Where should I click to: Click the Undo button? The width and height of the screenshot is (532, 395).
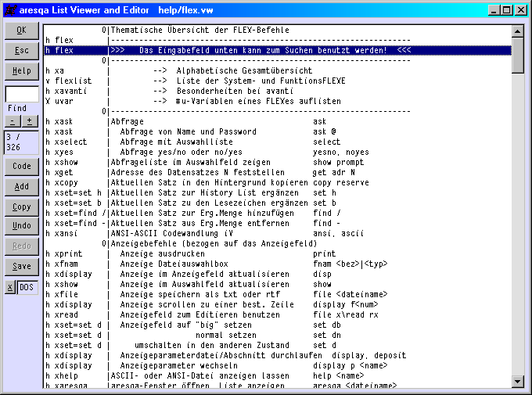pos(21,225)
